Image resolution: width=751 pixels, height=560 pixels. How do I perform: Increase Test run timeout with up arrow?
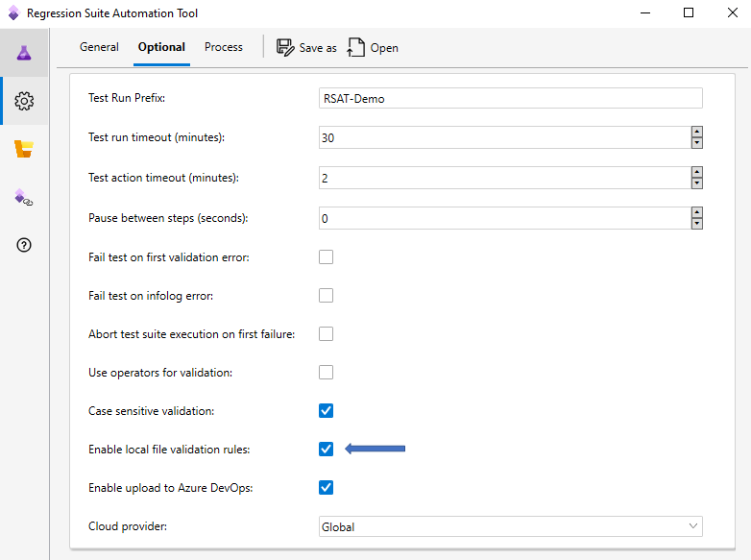coord(696,132)
